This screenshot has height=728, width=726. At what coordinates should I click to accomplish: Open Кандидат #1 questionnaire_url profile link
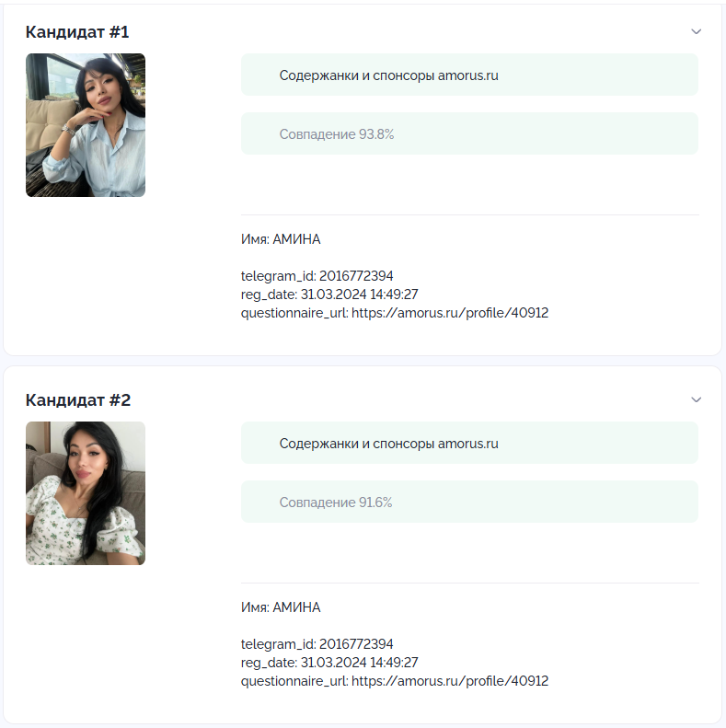tap(450, 313)
